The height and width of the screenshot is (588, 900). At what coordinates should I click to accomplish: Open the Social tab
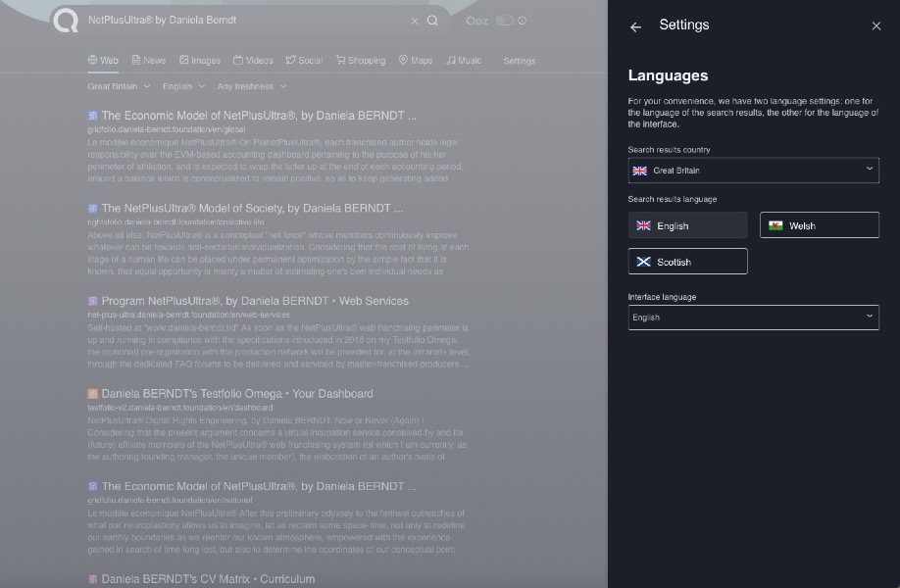304,60
